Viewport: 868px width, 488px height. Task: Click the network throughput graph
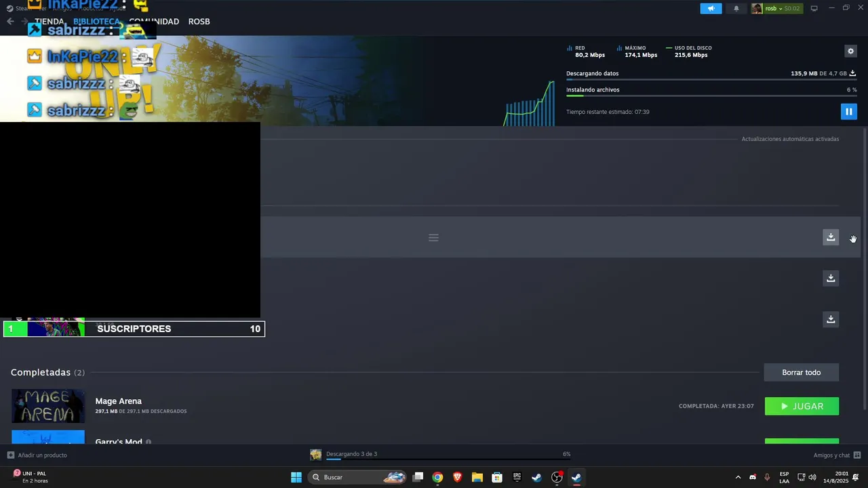[529, 103]
